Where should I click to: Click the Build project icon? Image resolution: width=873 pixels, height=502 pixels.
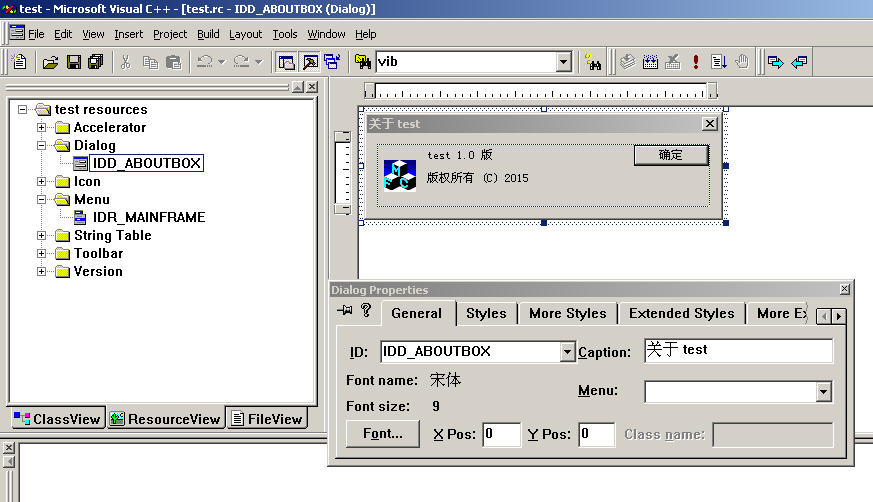[650, 62]
